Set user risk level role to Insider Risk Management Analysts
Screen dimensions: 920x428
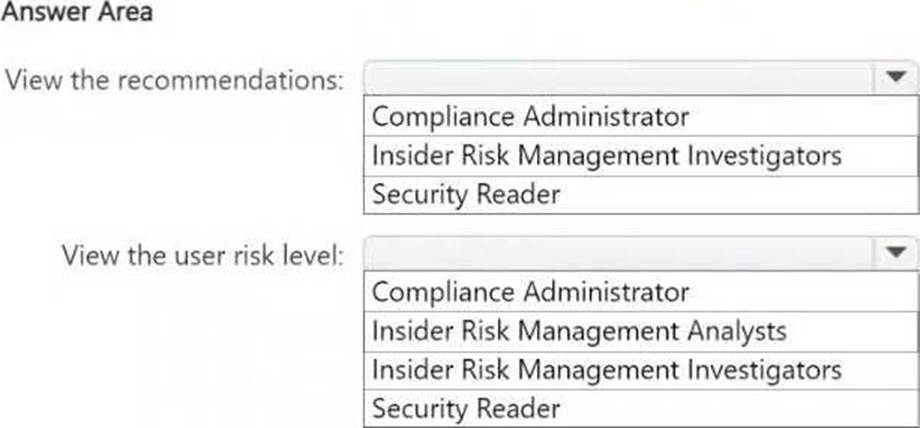(x=579, y=331)
